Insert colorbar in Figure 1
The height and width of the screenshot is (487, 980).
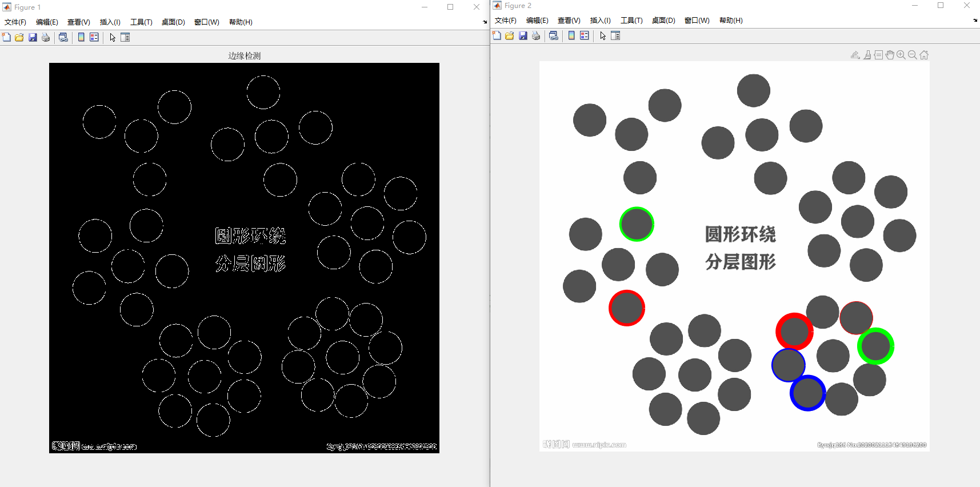tap(81, 37)
